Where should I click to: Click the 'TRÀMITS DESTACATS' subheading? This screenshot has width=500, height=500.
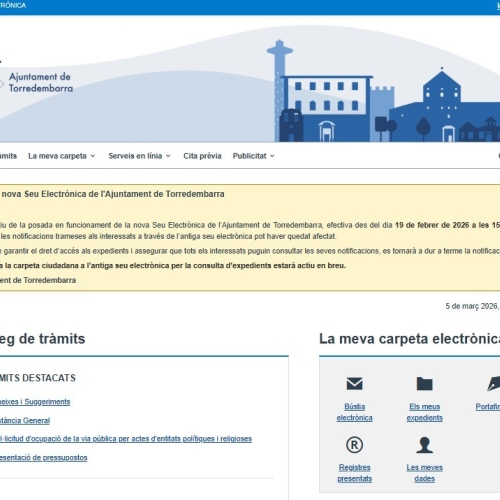(x=38, y=378)
